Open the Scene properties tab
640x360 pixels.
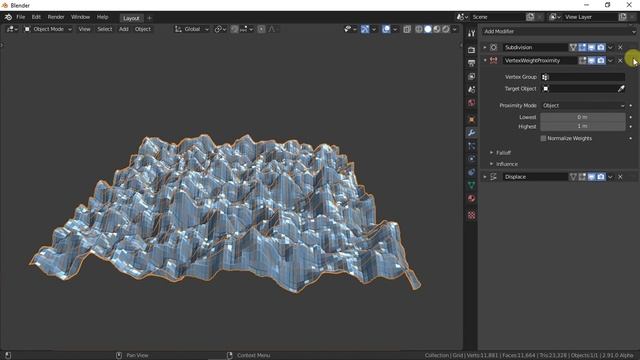[x=471, y=89]
